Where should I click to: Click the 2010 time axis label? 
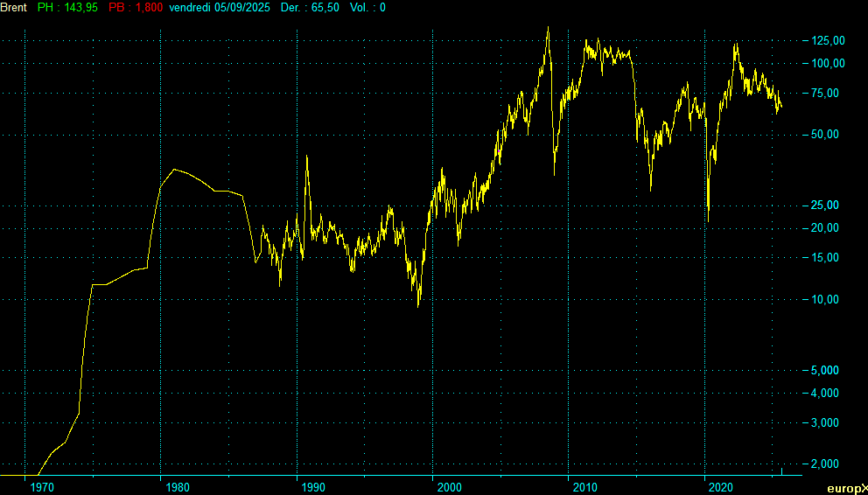point(584,486)
